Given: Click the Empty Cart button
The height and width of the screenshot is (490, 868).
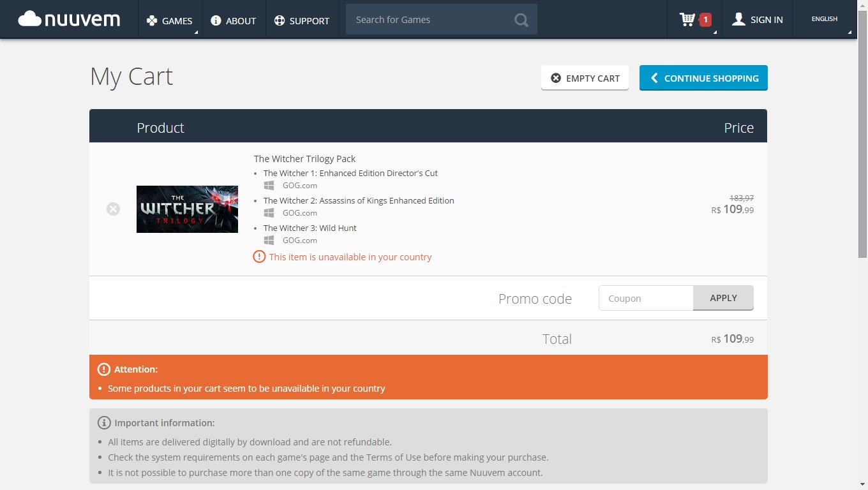Looking at the screenshot, I should pos(585,78).
